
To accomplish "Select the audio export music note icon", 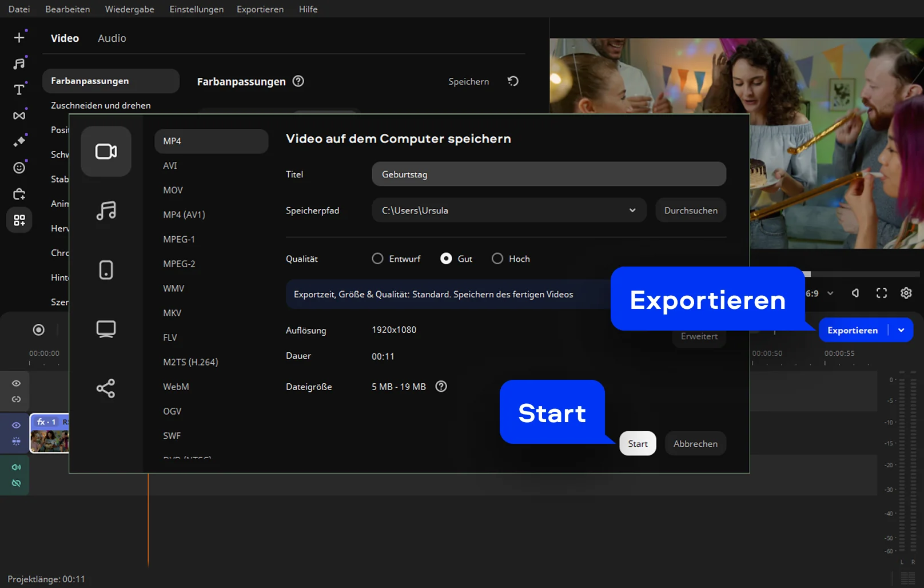I will (x=106, y=211).
